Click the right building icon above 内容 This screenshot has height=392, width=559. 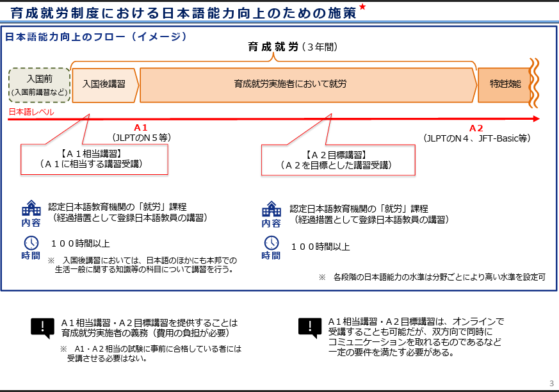271,209
